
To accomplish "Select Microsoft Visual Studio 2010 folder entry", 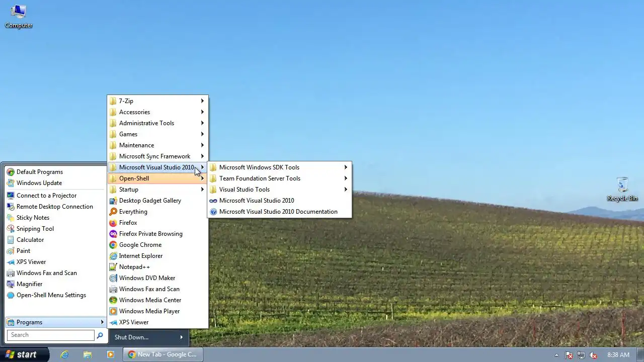I will click(157, 167).
